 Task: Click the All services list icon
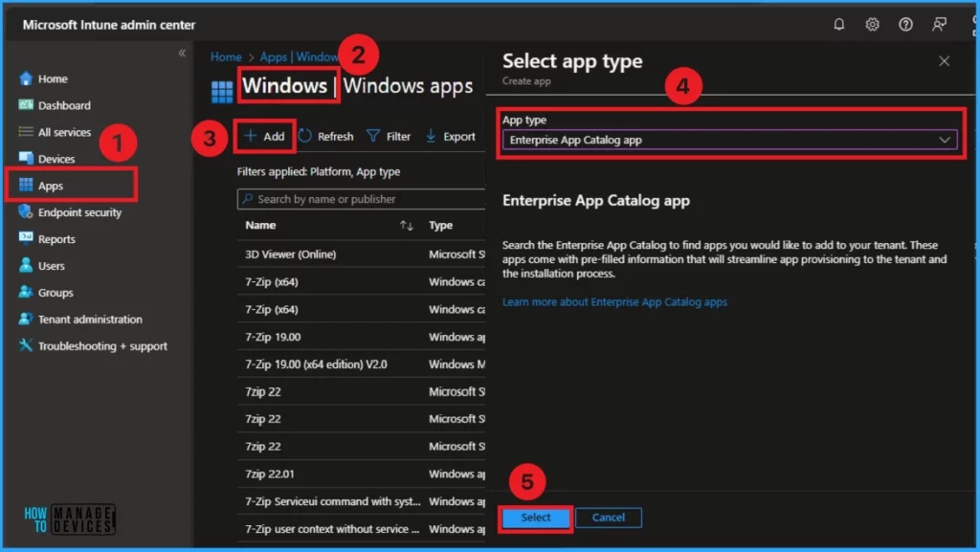click(x=26, y=132)
